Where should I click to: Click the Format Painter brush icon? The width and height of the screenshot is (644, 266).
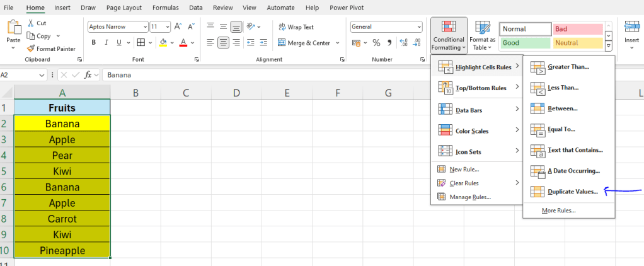[30, 49]
